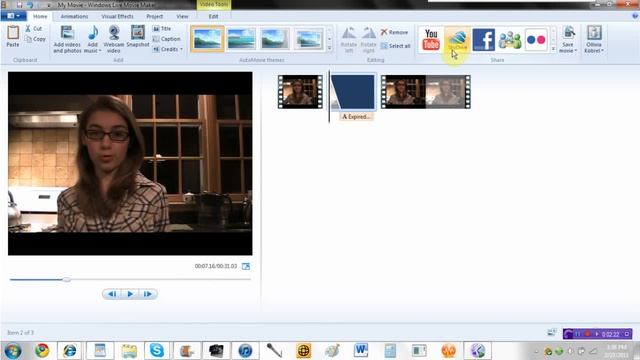Open Microsoft Word from the taskbar
The image size is (640, 360).
(361, 351)
